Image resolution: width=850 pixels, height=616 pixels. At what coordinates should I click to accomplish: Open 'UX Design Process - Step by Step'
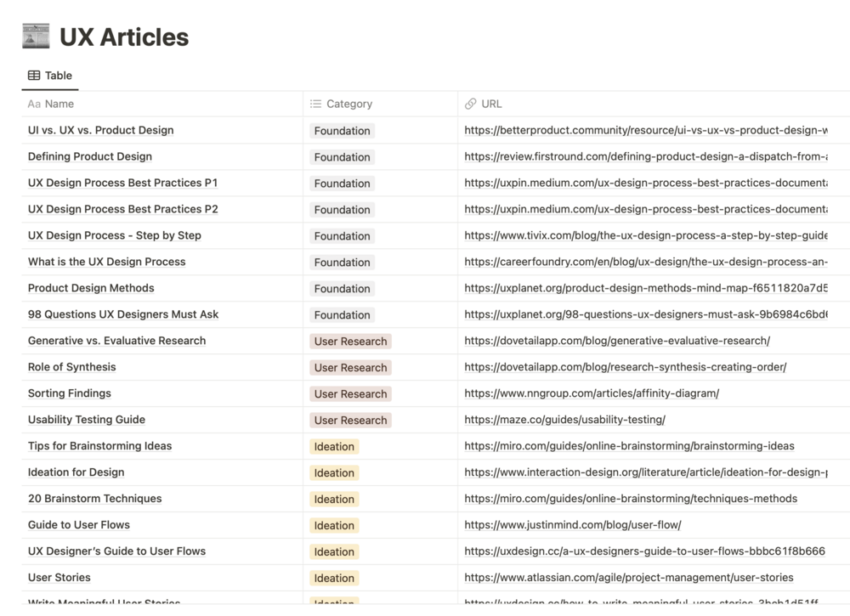[x=115, y=235]
